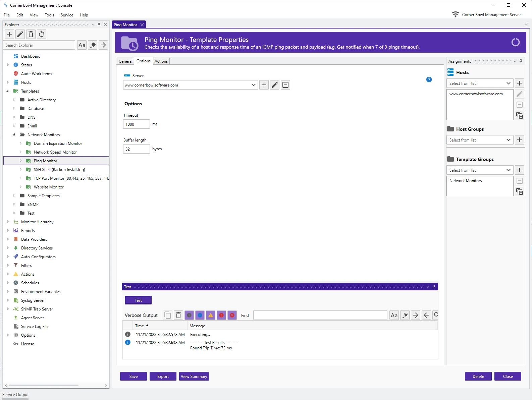Open the Tools menu
This screenshot has height=400, width=532.
coord(49,15)
